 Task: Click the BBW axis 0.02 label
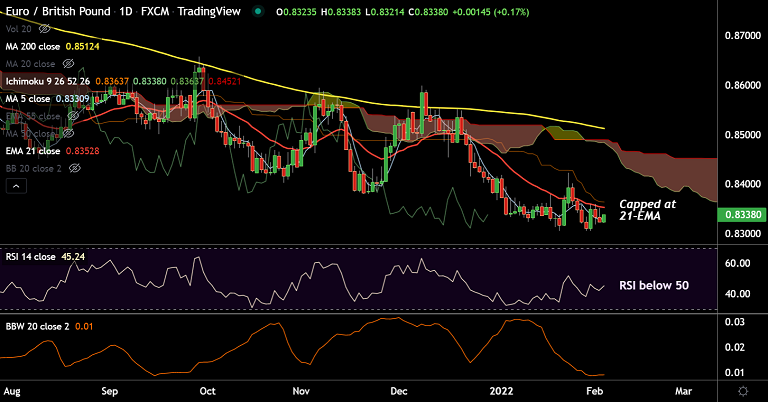pyautogui.click(x=735, y=347)
